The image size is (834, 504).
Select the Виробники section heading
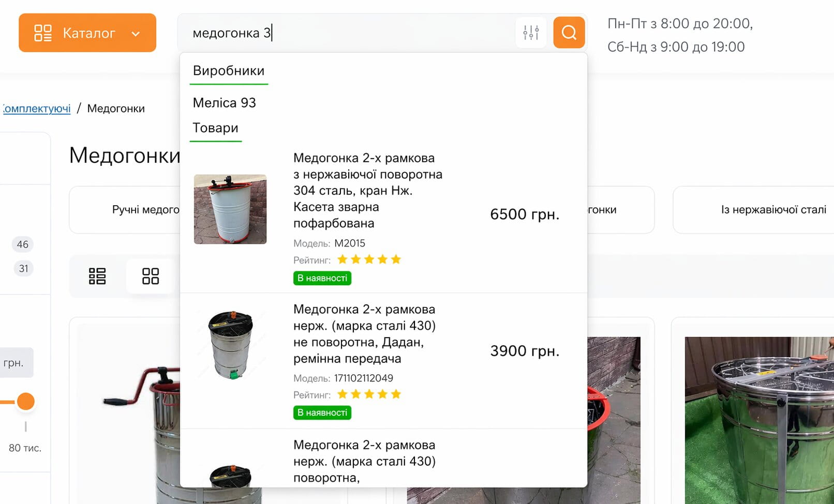pos(229,71)
